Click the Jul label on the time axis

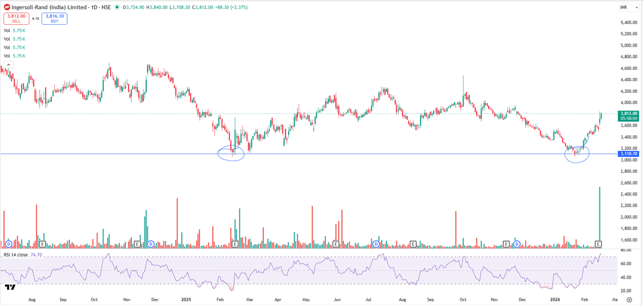(x=367, y=300)
